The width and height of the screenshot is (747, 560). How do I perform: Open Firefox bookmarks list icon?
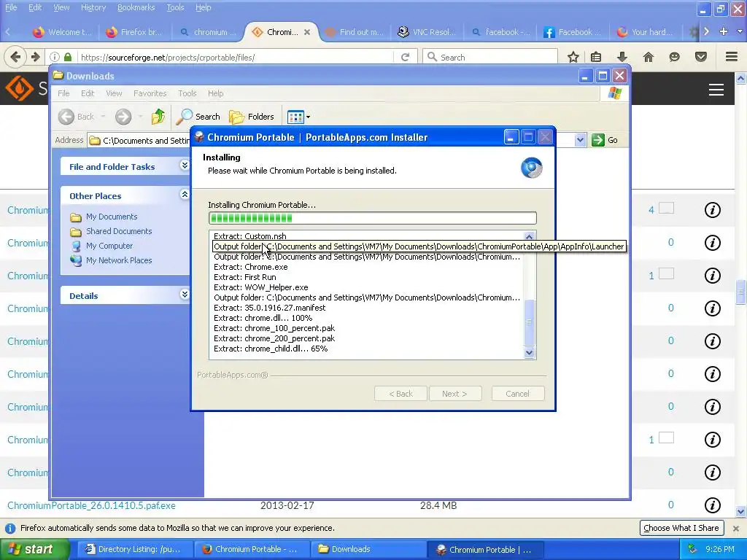pyautogui.click(x=596, y=57)
